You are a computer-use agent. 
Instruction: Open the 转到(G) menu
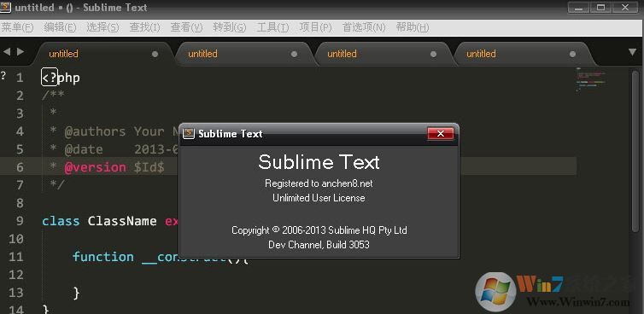pos(230,27)
